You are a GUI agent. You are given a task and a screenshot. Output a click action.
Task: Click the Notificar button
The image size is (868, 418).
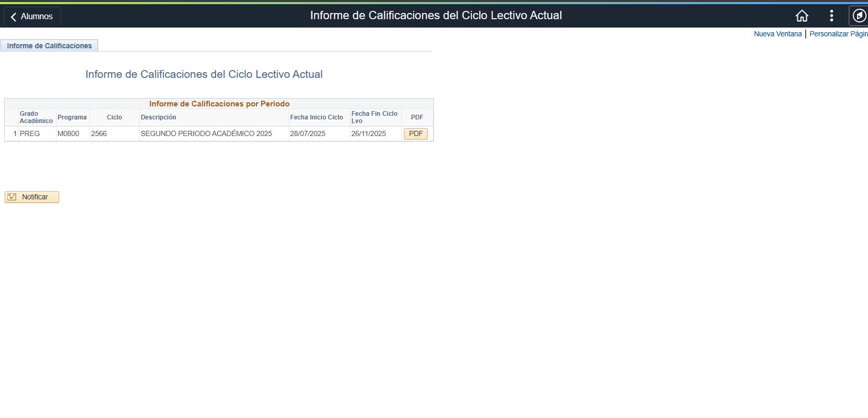tap(32, 197)
